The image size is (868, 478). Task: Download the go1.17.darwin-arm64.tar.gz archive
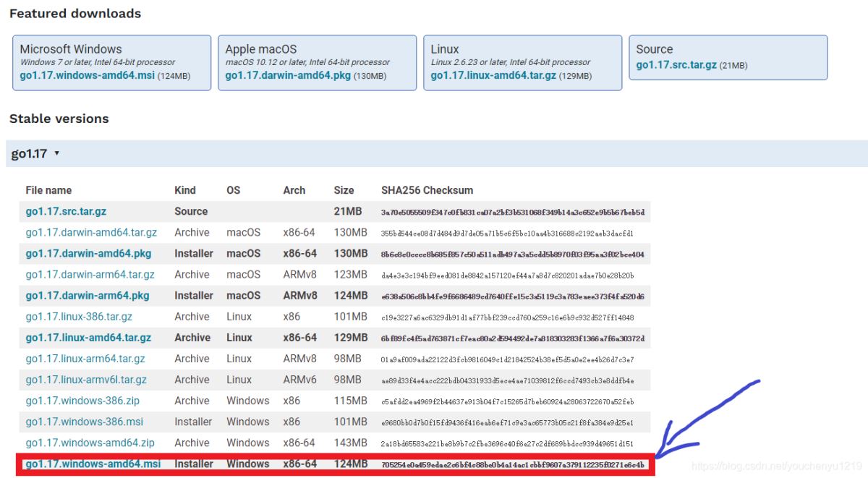[x=90, y=274]
